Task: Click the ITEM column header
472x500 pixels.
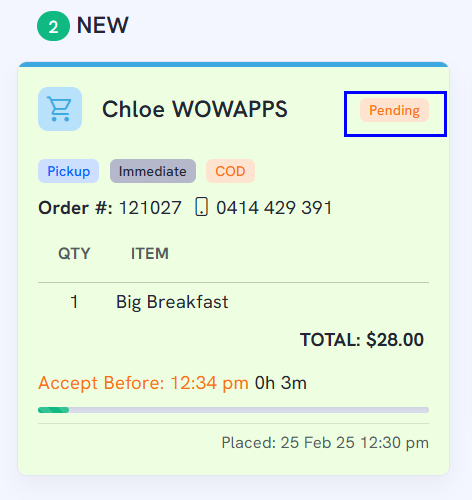Action: (x=150, y=253)
